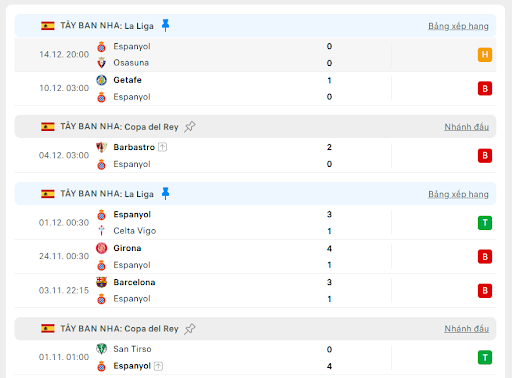Click the Barbastro team crest icon
The width and height of the screenshot is (512, 378).
[x=101, y=147]
